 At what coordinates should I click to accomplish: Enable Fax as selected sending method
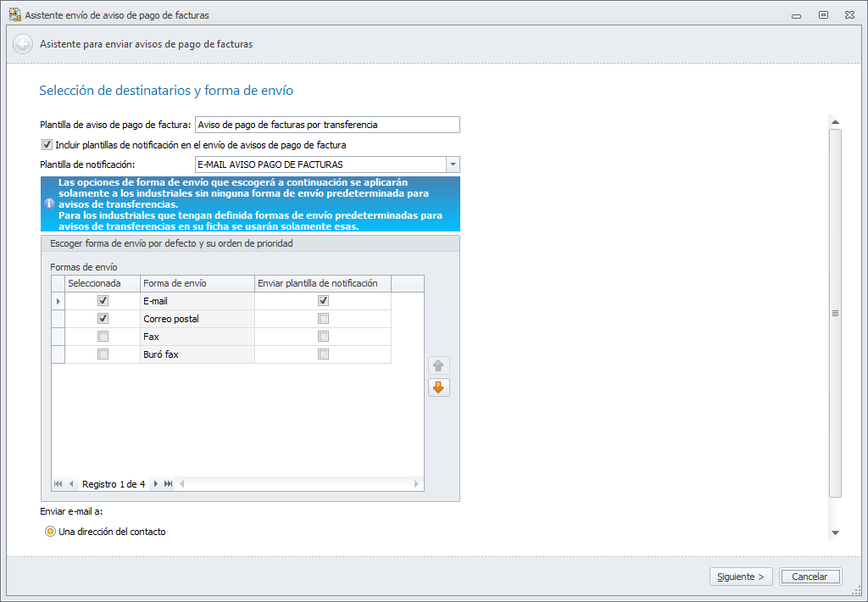point(103,336)
